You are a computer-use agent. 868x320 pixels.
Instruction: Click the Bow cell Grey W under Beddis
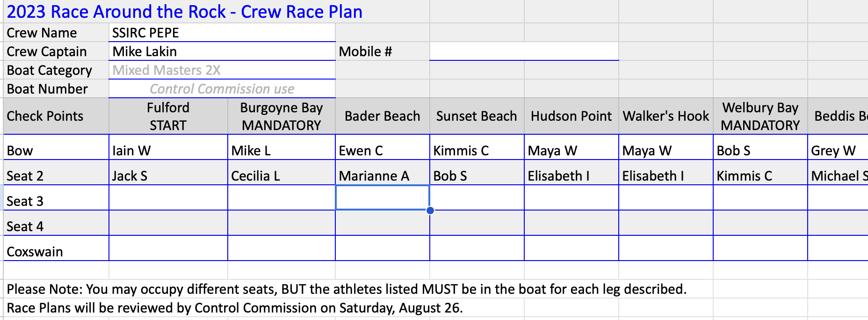tap(838, 147)
